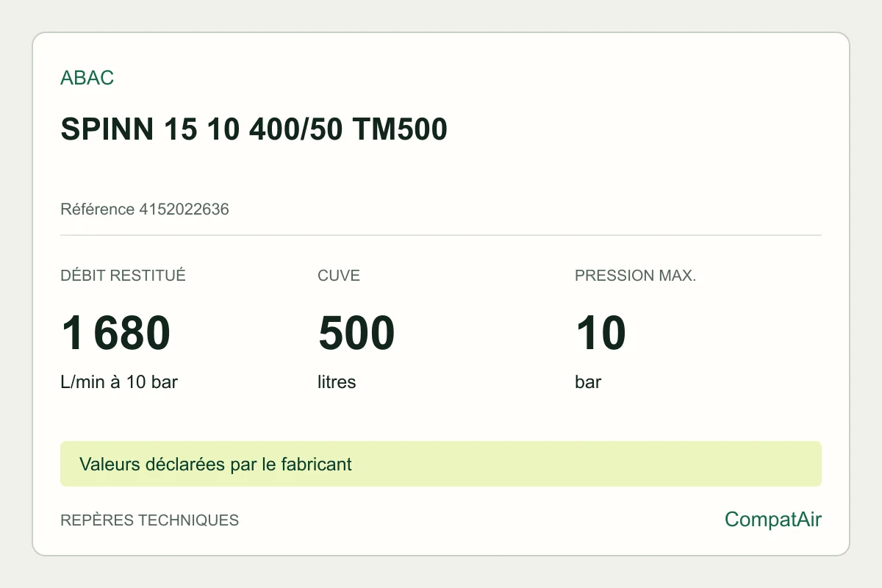Click the 10 maximum pressure value
The image size is (882, 588).
[x=600, y=332]
